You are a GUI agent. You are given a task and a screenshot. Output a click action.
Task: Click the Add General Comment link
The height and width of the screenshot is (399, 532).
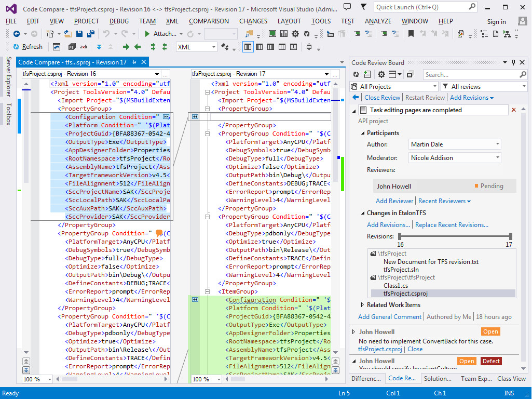click(x=390, y=317)
